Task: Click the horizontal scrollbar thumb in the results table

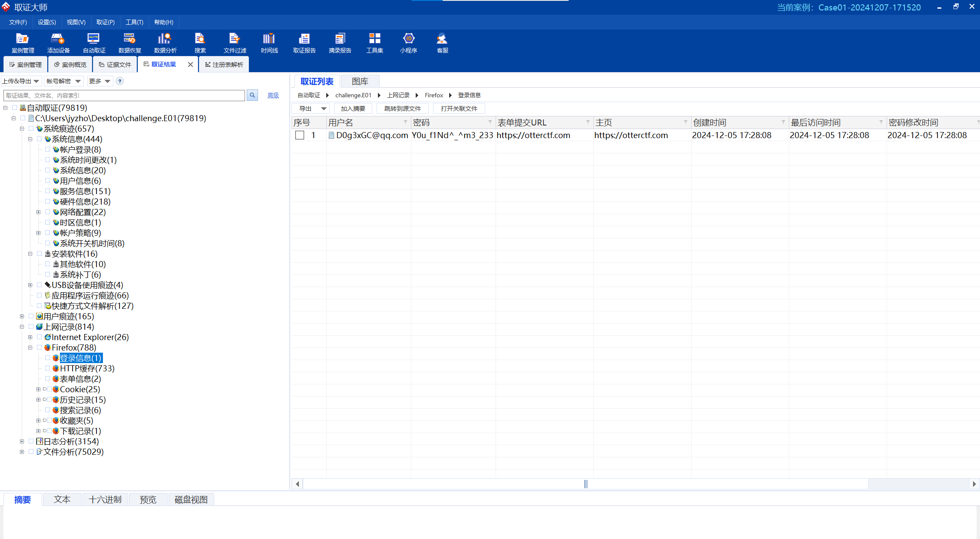Action: (x=586, y=484)
